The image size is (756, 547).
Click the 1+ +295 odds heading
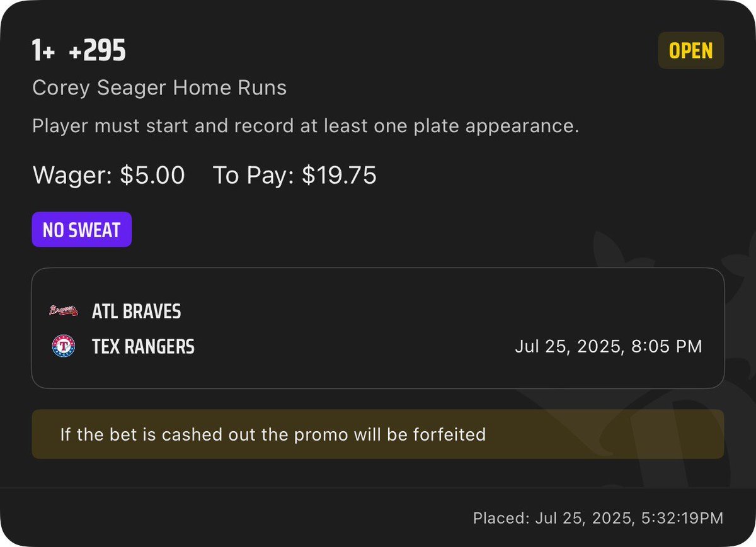[79, 50]
